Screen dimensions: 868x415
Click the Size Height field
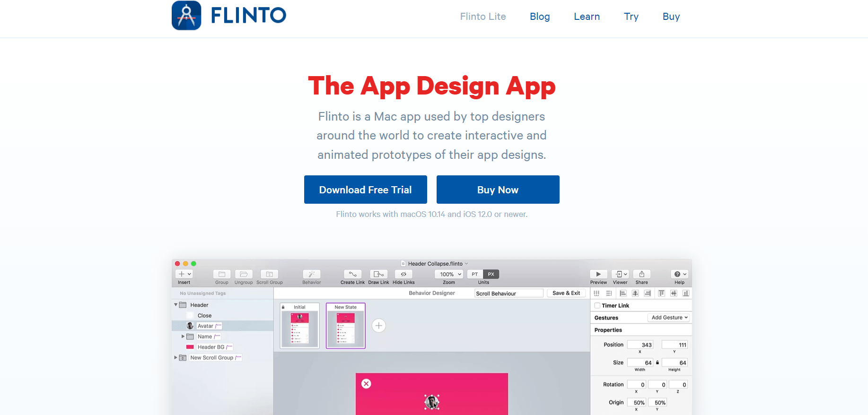point(675,363)
